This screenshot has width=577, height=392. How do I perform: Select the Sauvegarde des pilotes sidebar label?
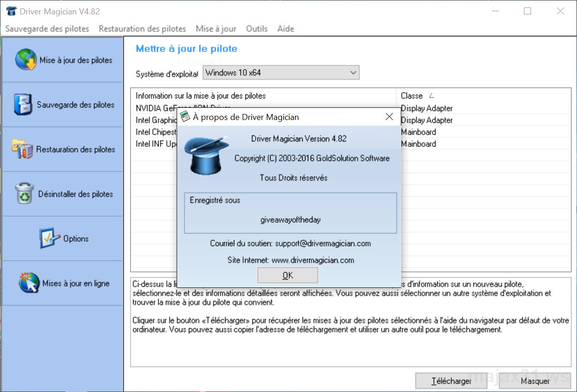(x=76, y=105)
